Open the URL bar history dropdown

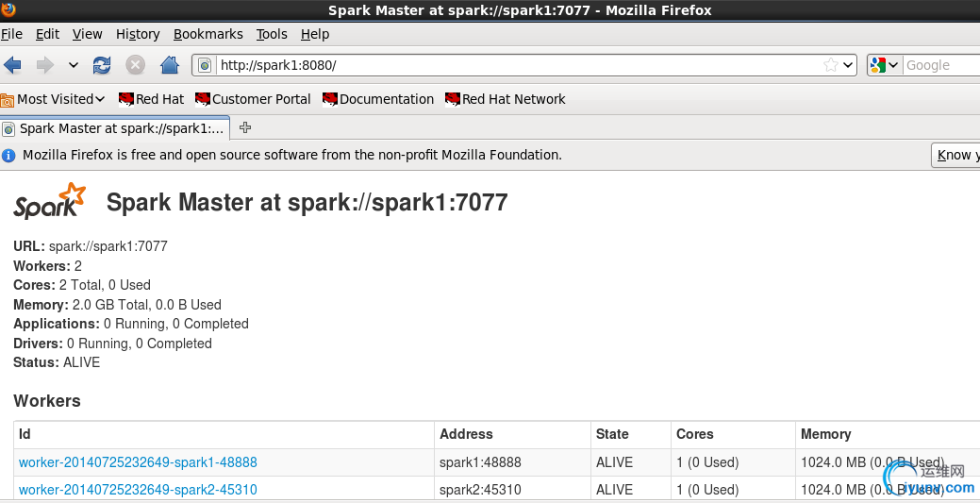coord(848,64)
